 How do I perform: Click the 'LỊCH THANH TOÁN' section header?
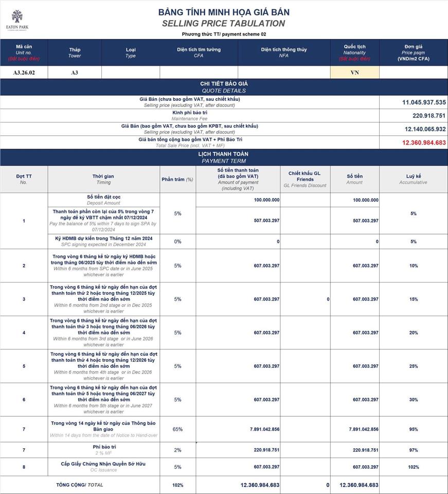(224, 157)
